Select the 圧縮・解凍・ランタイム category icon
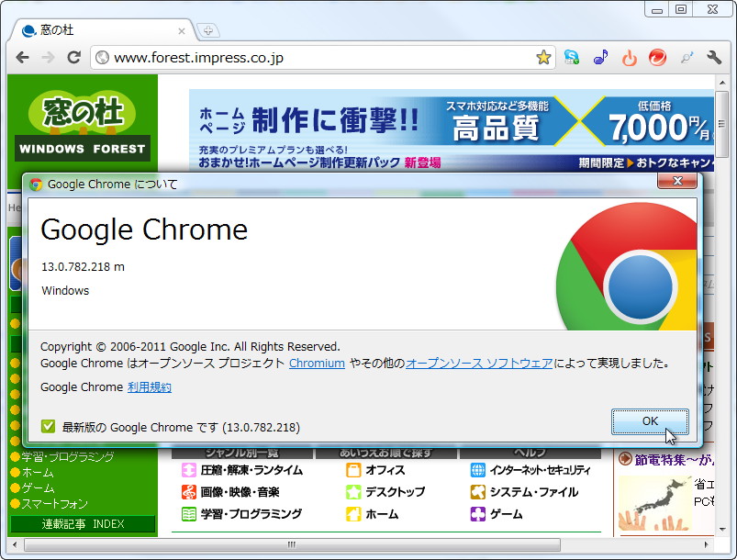The image size is (737, 560). point(187,470)
